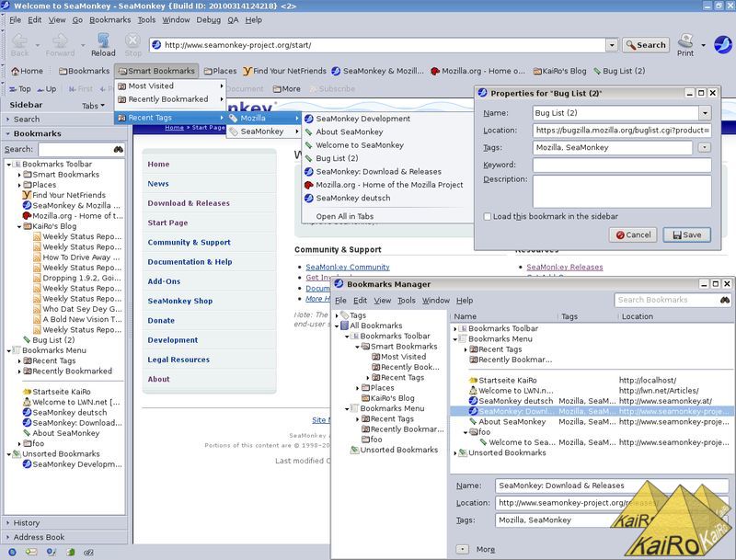
Task: Open Find Your NetFriends toolbar bookmark
Action: click(284, 71)
